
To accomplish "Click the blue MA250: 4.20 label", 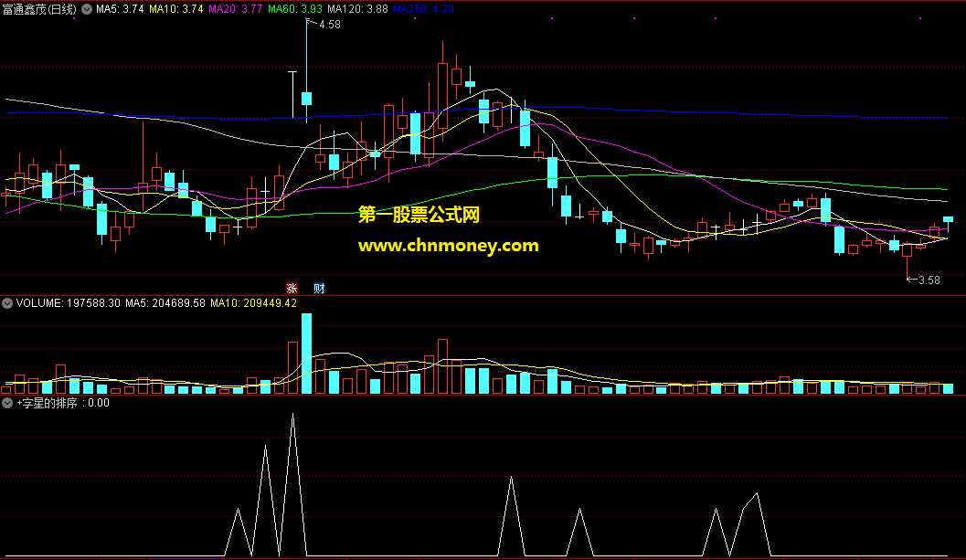I will 423,9.
